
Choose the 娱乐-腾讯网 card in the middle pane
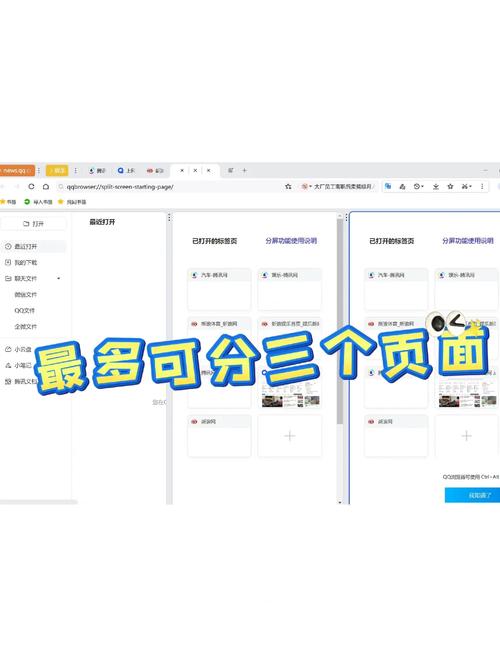(289, 289)
